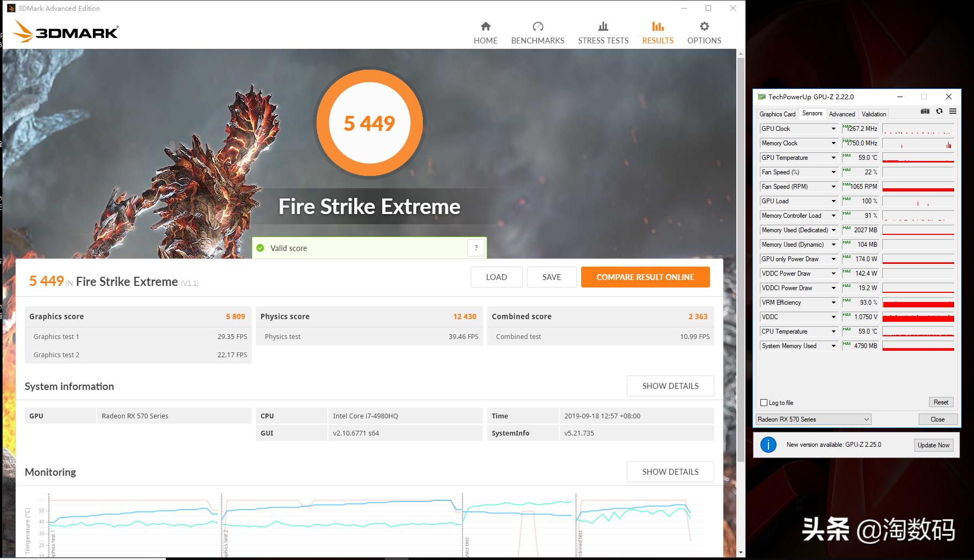Open the Validation tab
The height and width of the screenshot is (560, 974).
874,114
